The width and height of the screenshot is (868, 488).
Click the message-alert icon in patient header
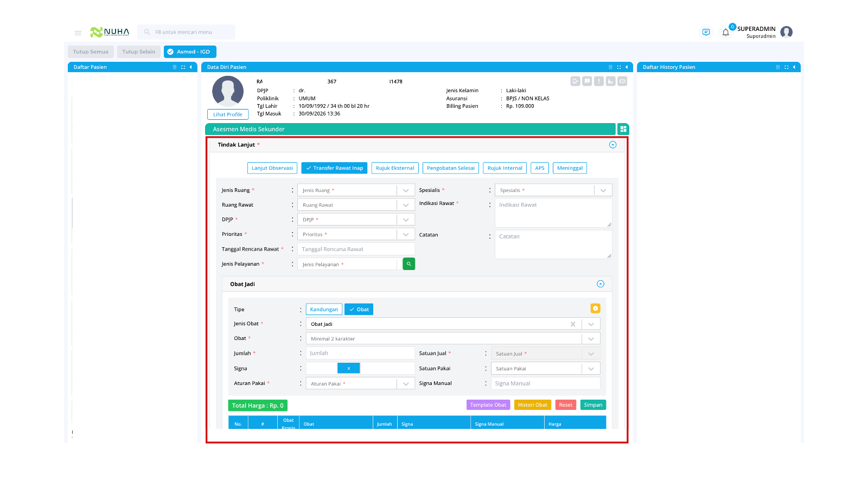(587, 81)
